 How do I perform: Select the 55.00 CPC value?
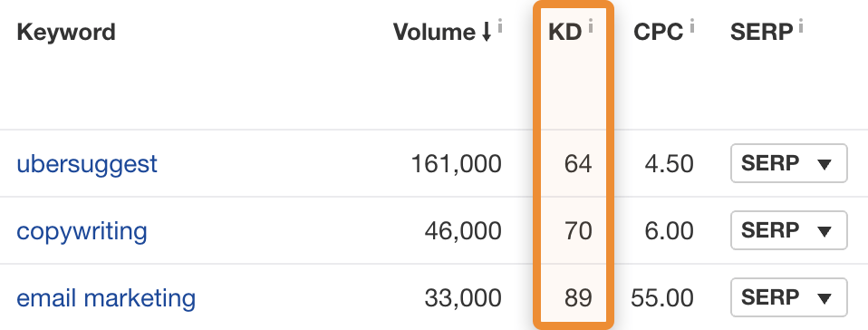662,298
